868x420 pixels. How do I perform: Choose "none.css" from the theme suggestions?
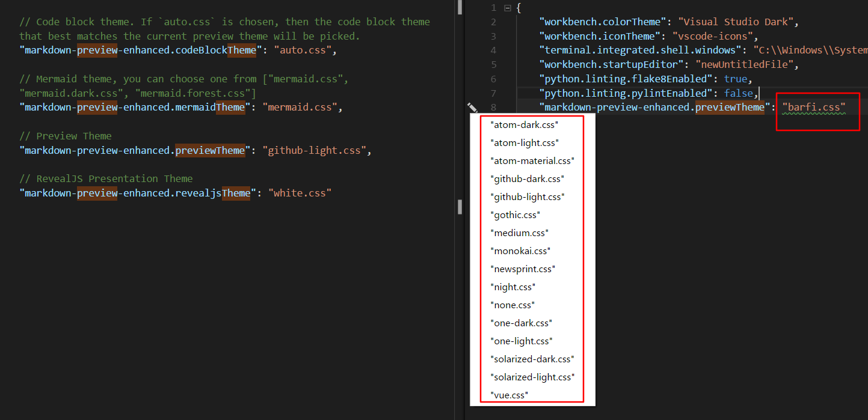pos(512,305)
